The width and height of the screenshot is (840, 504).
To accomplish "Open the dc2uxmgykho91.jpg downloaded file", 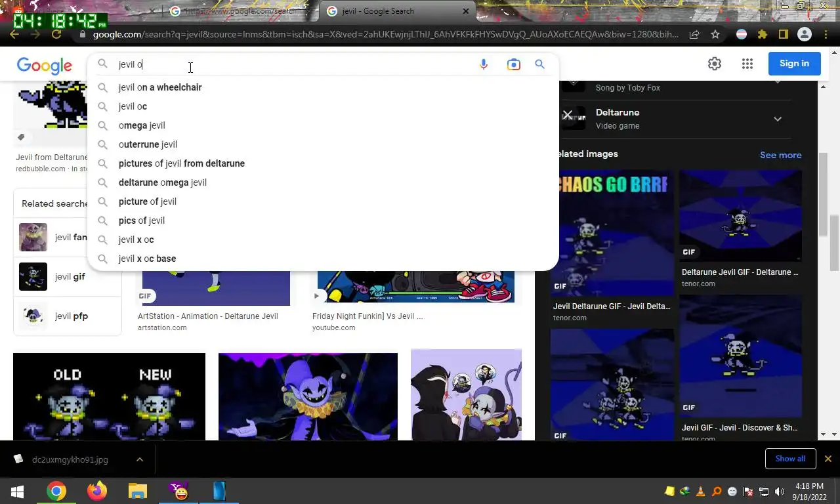I will [x=70, y=459].
